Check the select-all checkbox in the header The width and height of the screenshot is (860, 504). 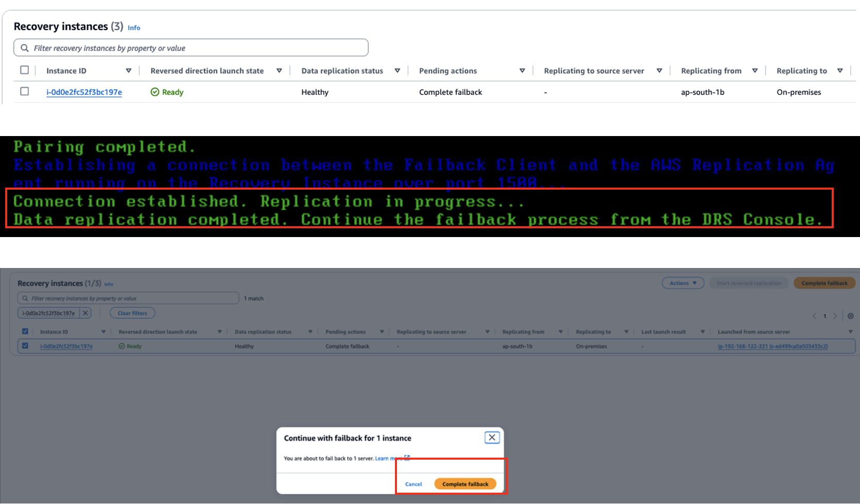24,70
